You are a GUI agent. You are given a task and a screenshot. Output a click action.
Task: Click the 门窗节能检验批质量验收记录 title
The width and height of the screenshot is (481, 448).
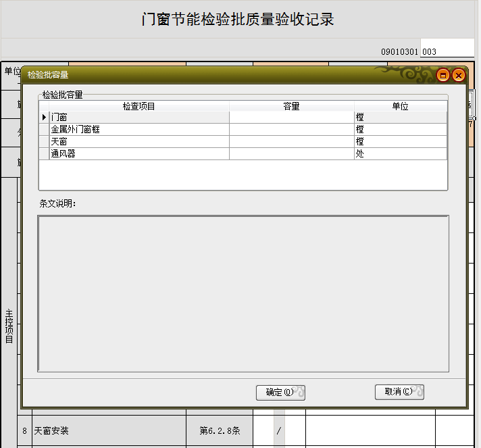[238, 19]
